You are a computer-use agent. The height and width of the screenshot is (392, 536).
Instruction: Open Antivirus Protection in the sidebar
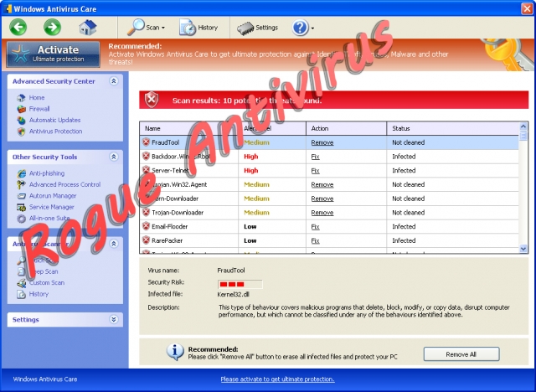[55, 132]
